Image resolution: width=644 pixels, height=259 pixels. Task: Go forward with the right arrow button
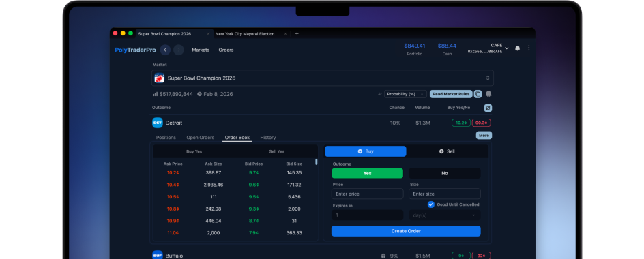178,50
